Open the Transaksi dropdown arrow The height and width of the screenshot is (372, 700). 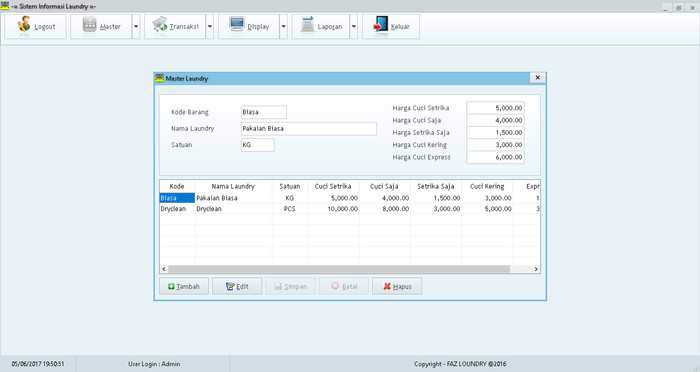[210, 26]
